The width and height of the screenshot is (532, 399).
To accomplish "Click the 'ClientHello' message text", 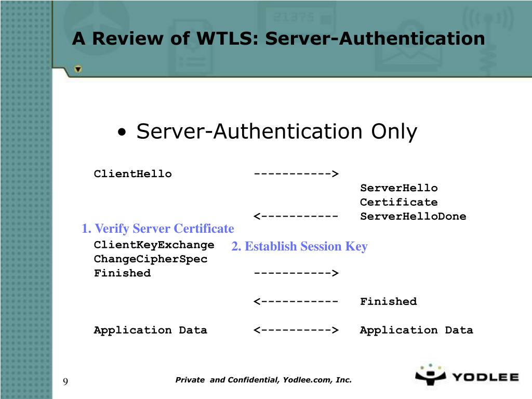I will [x=132, y=174].
